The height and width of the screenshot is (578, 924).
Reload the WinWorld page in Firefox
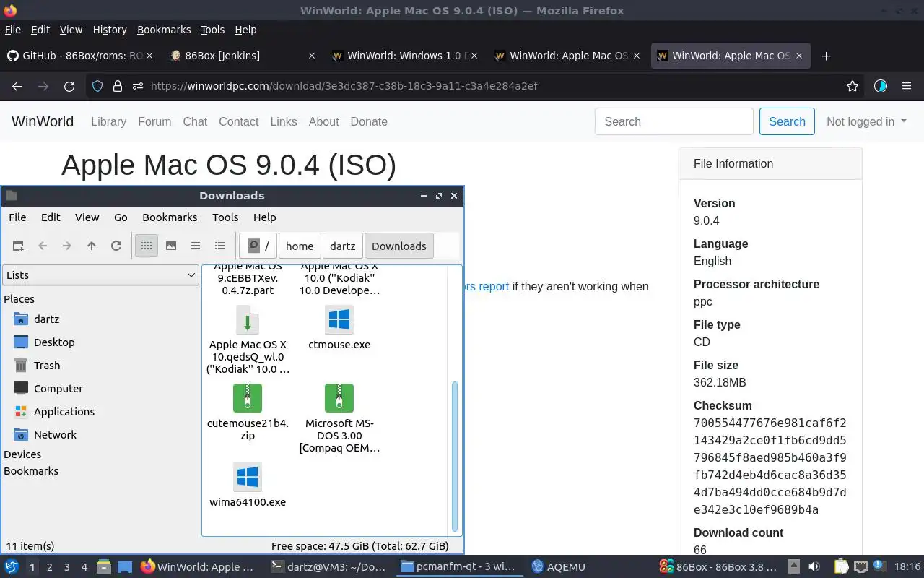pyautogui.click(x=69, y=86)
